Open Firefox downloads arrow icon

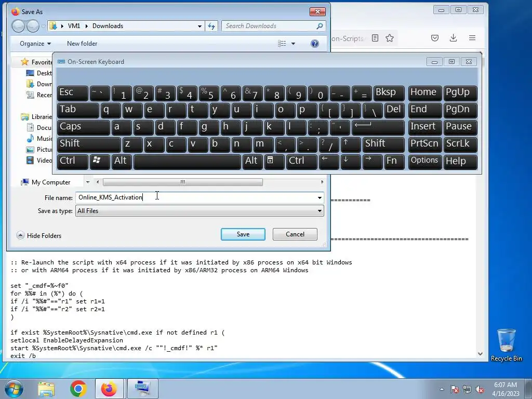[453, 38]
